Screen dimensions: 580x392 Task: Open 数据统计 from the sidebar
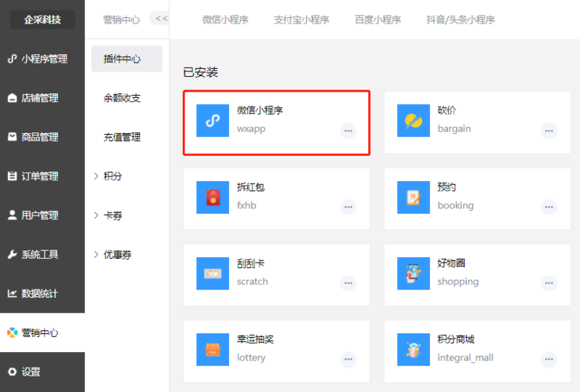point(42,294)
